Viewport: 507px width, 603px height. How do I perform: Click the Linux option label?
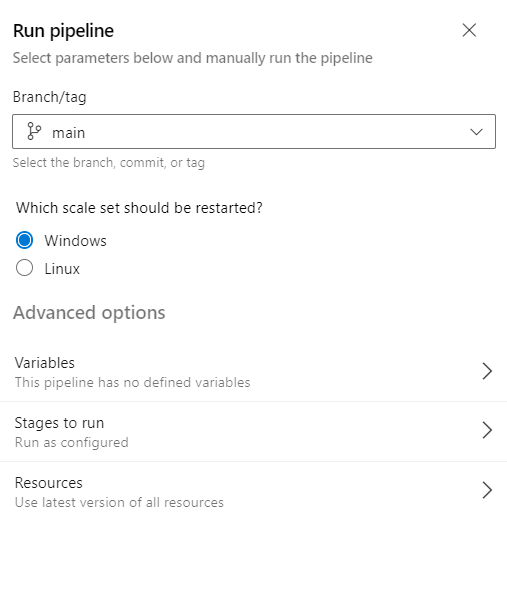point(62,268)
